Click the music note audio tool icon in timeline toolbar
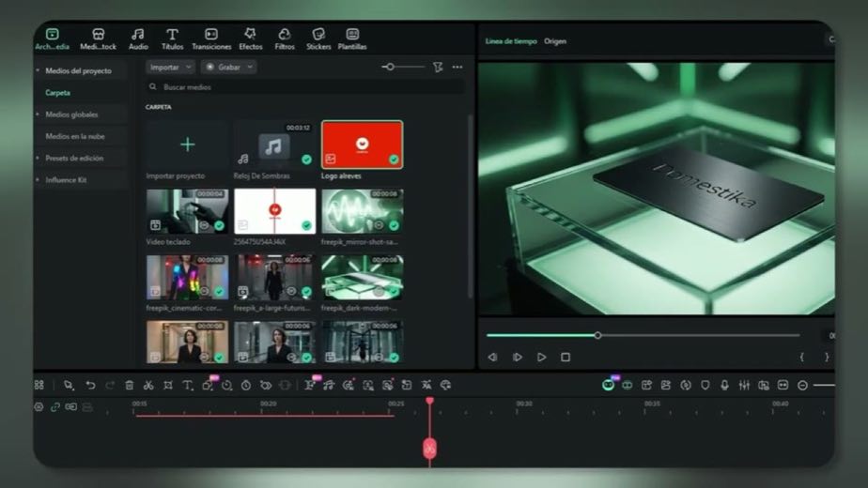 click(x=329, y=385)
